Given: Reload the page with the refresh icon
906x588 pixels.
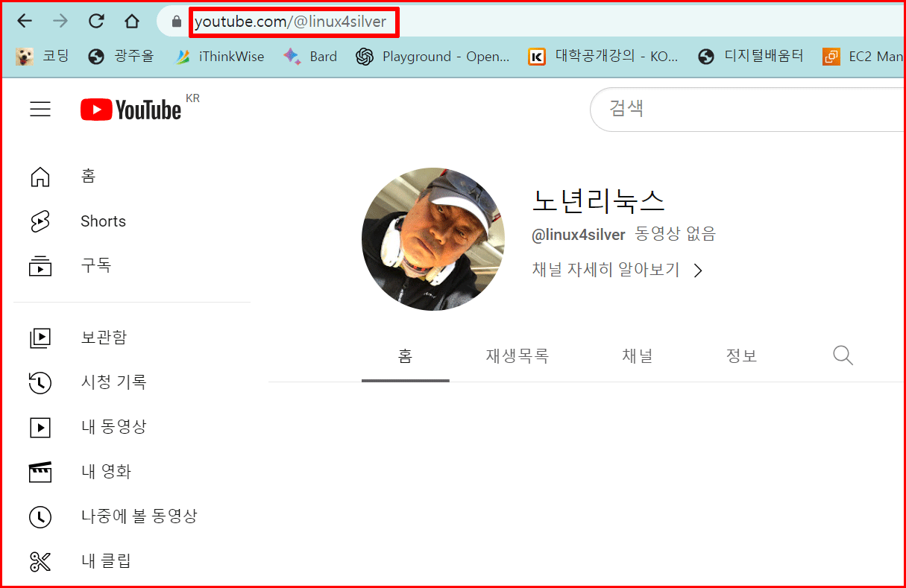Looking at the screenshot, I should (96, 21).
